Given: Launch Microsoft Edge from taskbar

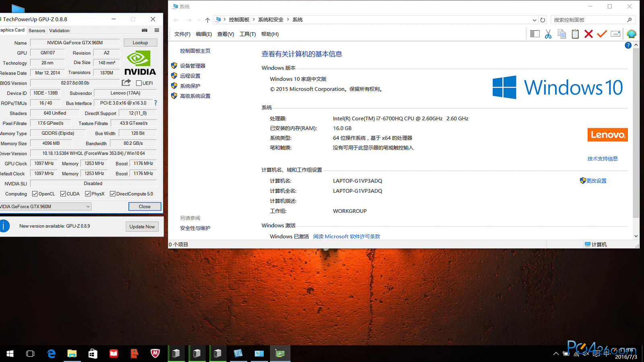Looking at the screenshot, I should coord(51,354).
